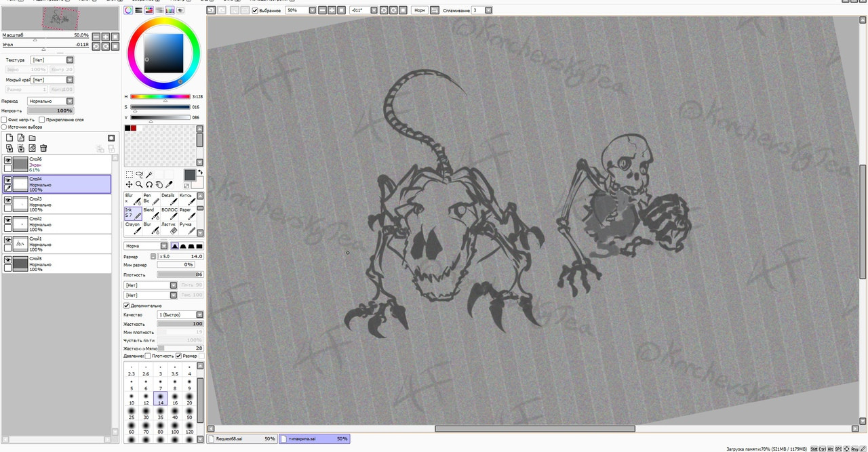Choose the Ink S 7 brush

point(133,213)
